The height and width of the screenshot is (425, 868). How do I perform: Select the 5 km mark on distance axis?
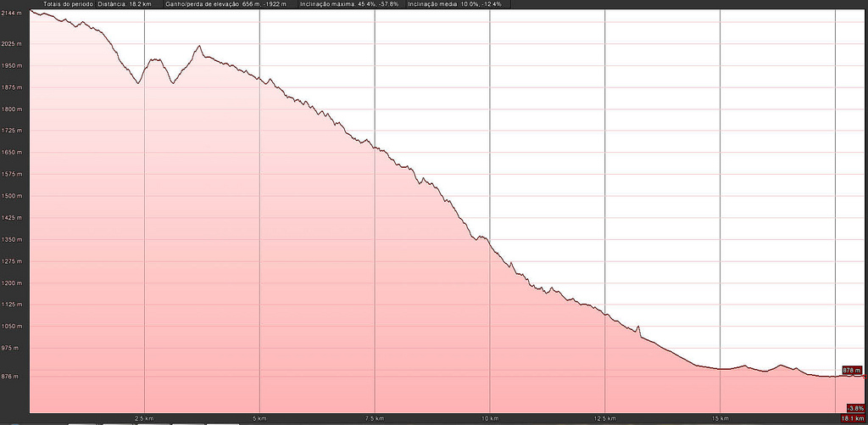260,418
